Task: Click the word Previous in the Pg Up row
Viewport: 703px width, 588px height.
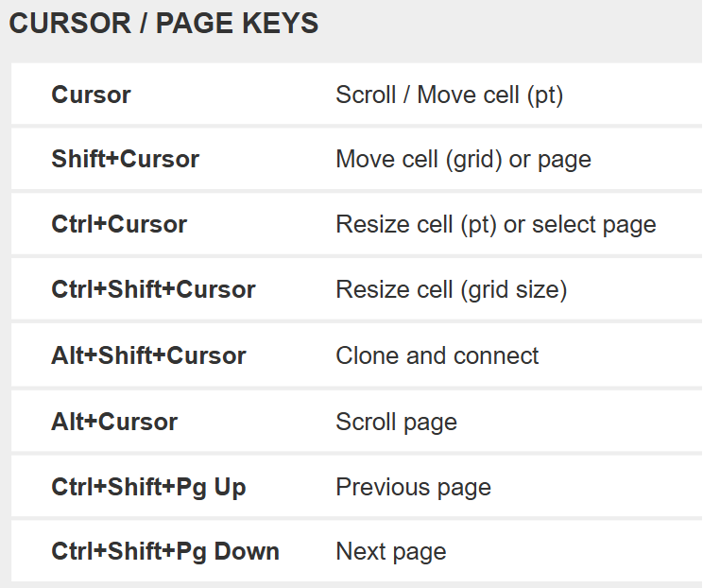Action: (371, 487)
